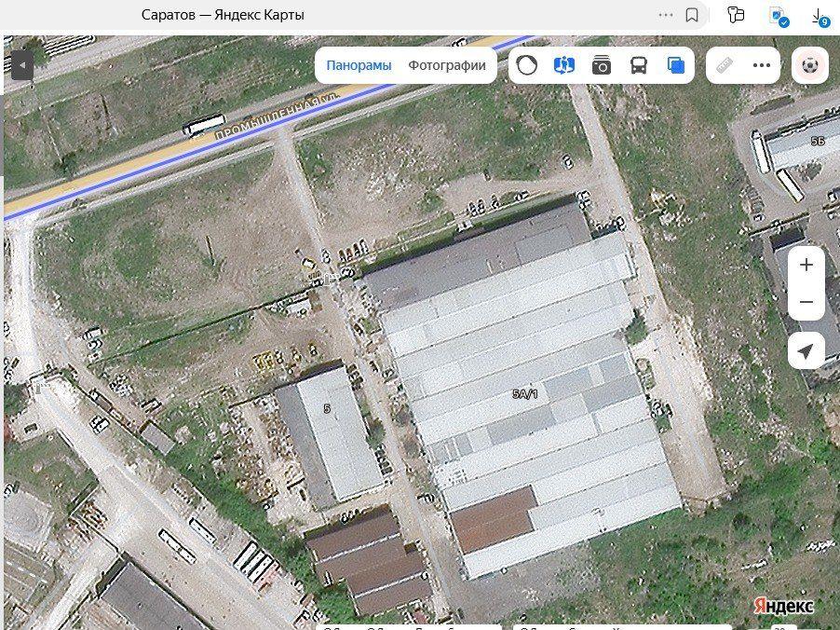This screenshot has width=840, height=630.
Task: Locate me with the arrow button
Action: tap(806, 351)
